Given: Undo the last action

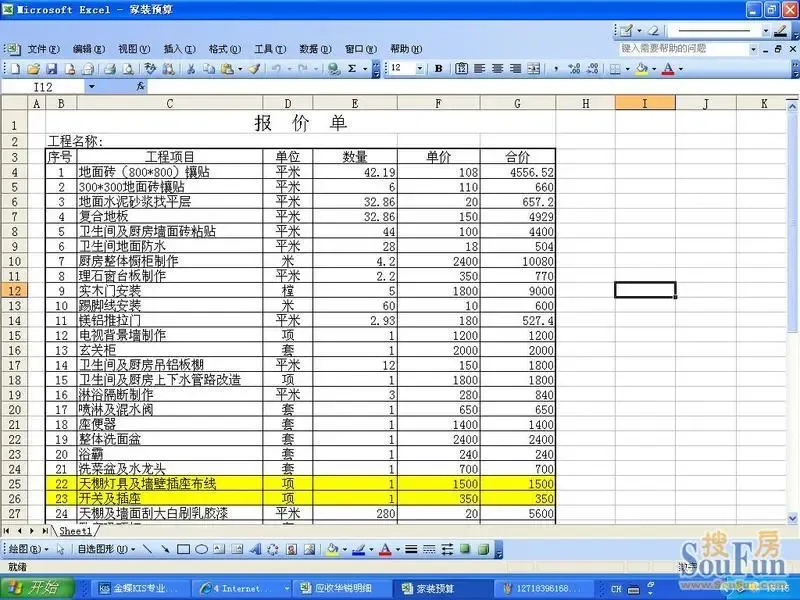Looking at the screenshot, I should tap(276, 68).
